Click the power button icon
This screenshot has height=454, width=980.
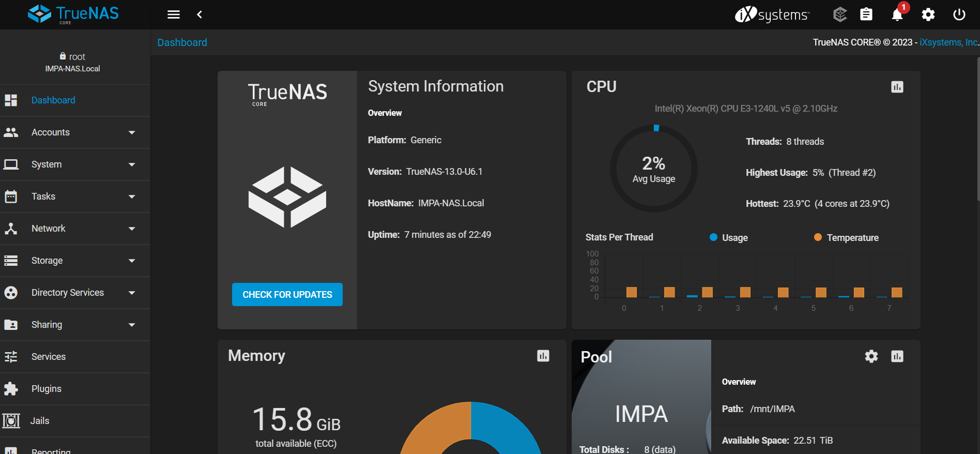pyautogui.click(x=959, y=14)
